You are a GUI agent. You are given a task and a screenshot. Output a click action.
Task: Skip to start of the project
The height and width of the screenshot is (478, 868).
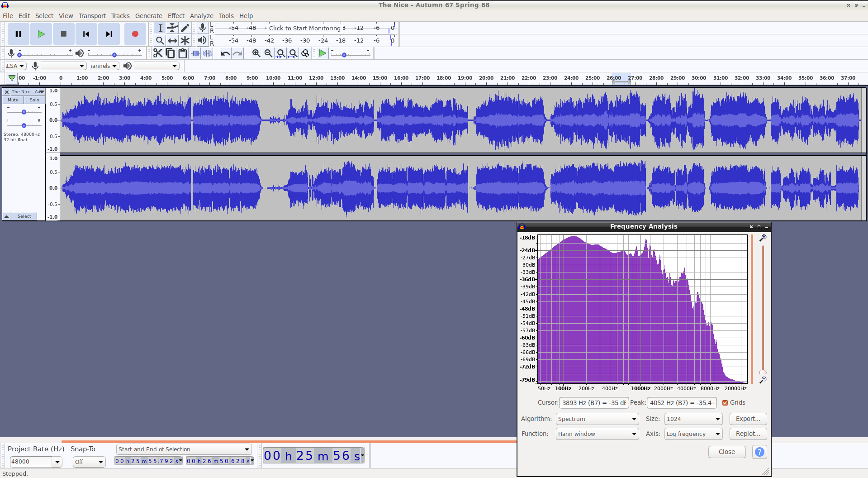86,34
